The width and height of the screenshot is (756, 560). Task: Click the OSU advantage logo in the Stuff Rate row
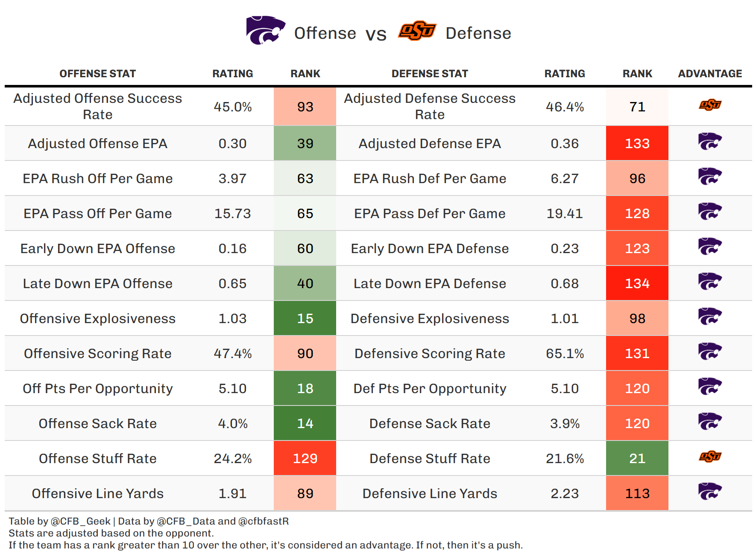tap(710, 457)
